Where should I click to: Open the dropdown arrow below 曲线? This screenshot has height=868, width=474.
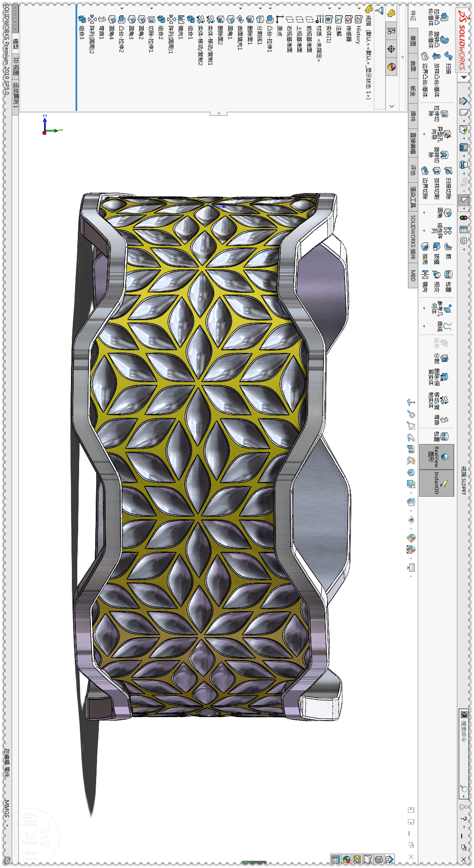pyautogui.click(x=424, y=326)
